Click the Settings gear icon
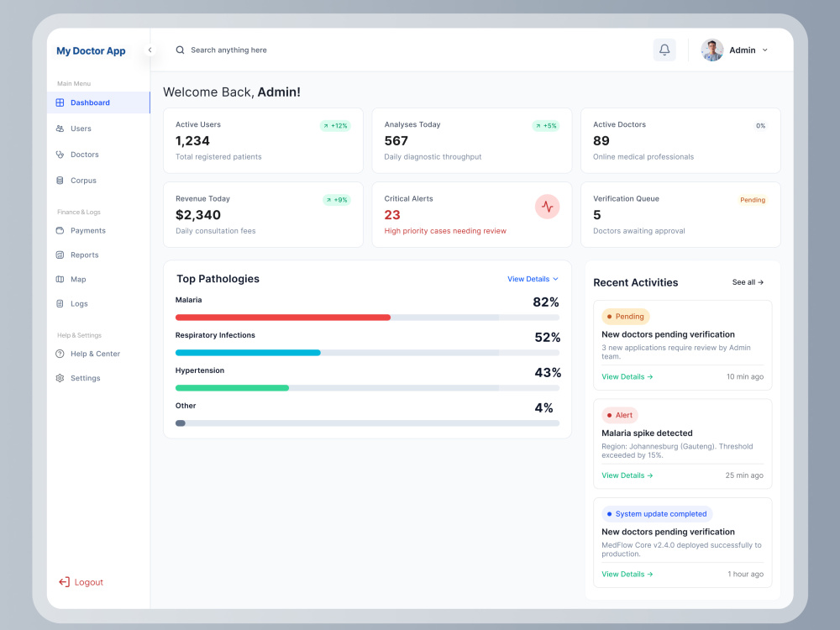Image resolution: width=840 pixels, height=630 pixels. 60,378
